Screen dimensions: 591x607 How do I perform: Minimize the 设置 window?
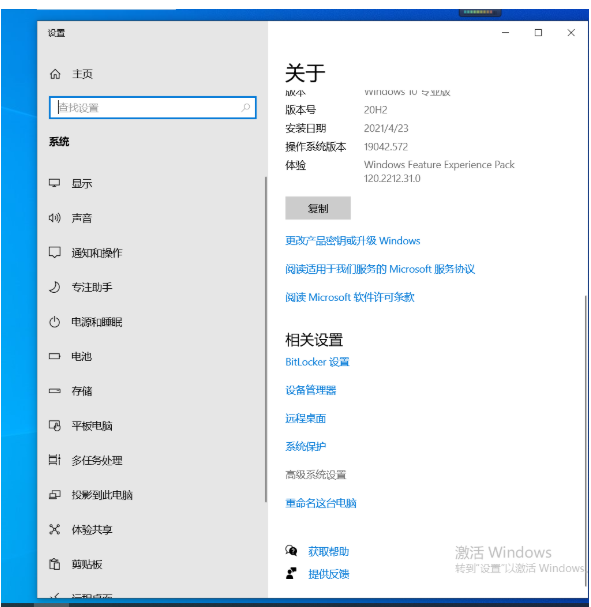tap(505, 33)
